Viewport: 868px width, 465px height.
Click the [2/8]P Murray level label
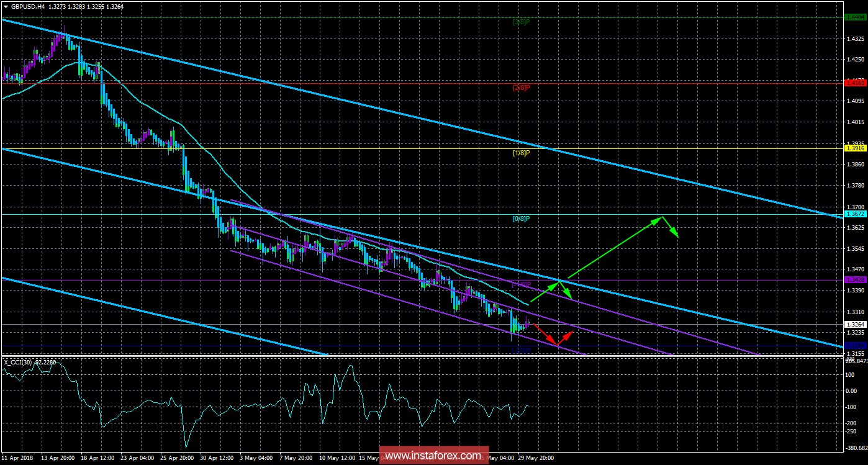click(521, 88)
